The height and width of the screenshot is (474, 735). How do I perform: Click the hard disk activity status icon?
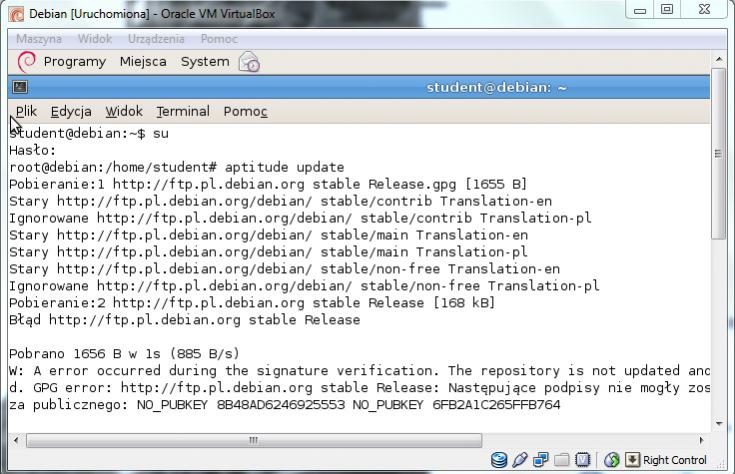pyautogui.click(x=499, y=460)
